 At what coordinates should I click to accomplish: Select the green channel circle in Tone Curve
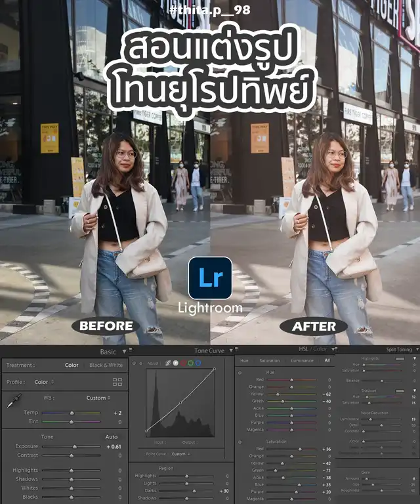click(x=190, y=363)
